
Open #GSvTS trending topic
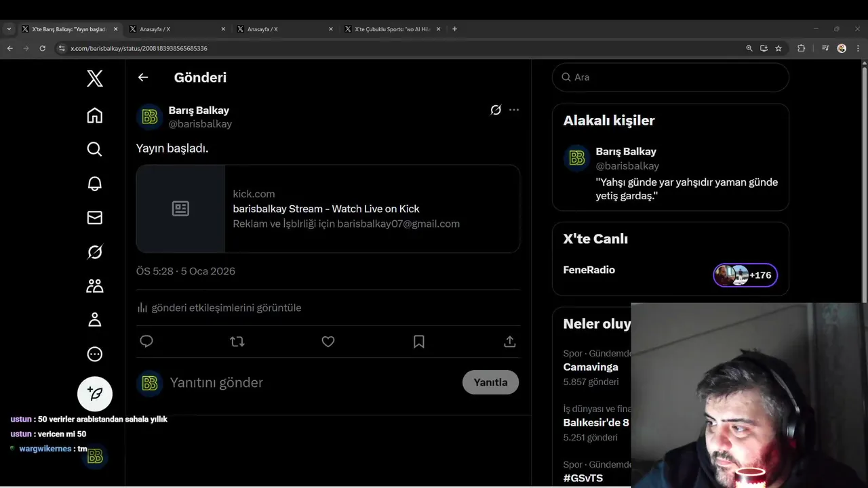click(x=583, y=479)
